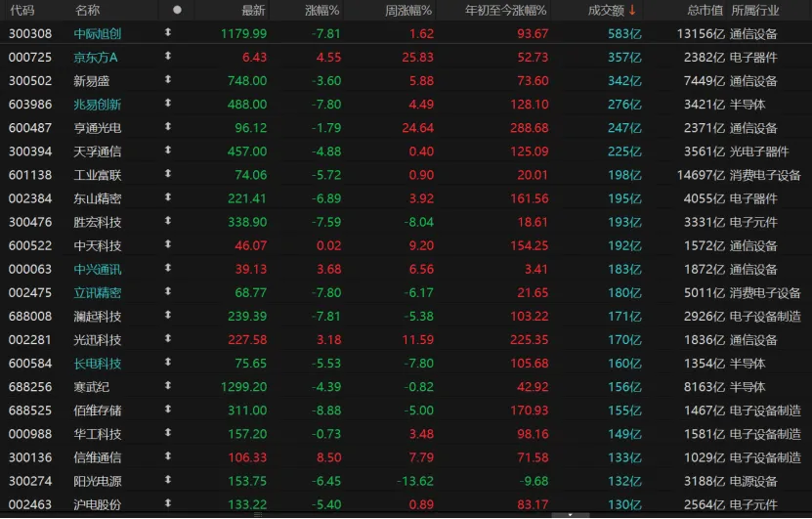This screenshot has height=519, width=812.
Task: Open stock 中际旭创 by its name
Action: coord(98,33)
